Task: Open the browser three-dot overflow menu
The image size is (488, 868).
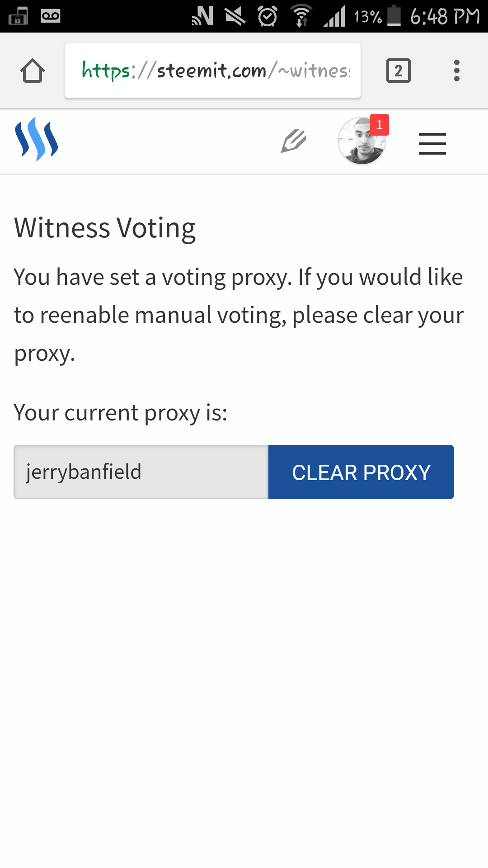Action: (457, 71)
